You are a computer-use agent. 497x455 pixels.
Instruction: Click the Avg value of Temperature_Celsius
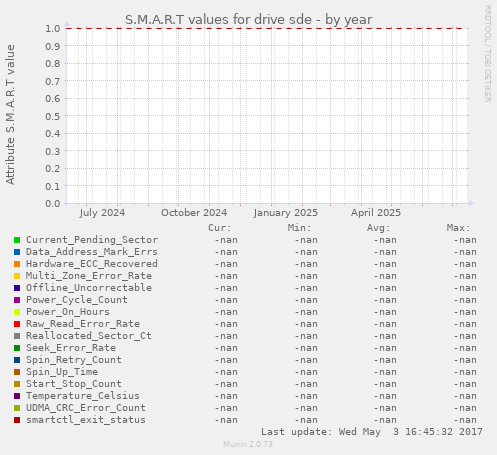385,396
